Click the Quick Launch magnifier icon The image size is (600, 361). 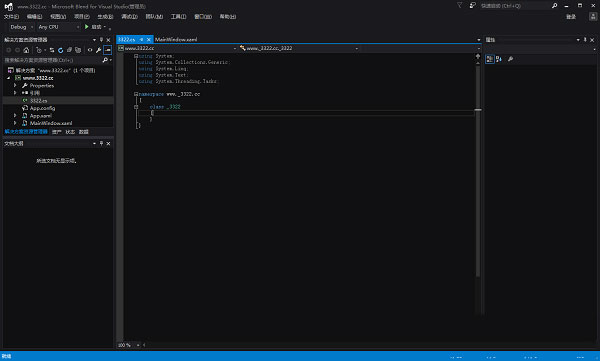pyautogui.click(x=554, y=5)
